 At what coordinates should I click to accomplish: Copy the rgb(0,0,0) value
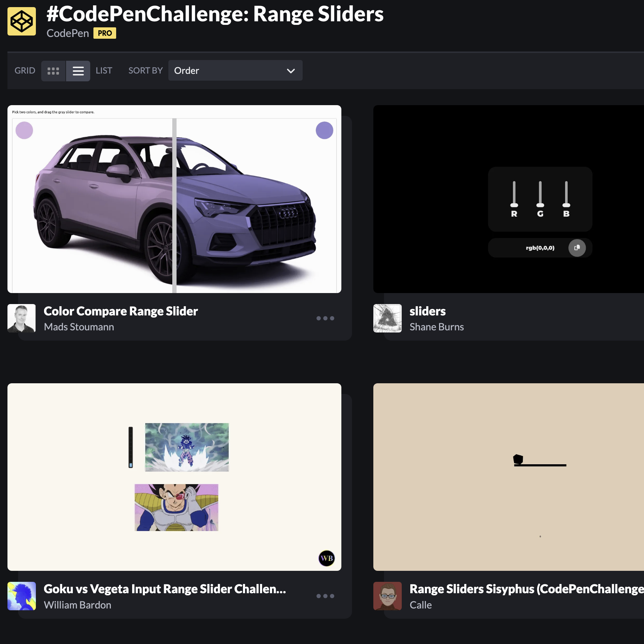(577, 248)
